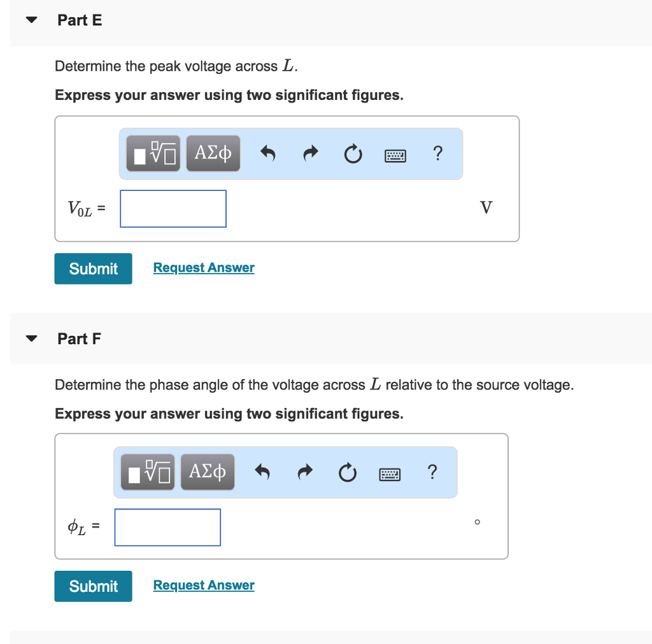The image size is (652, 644).
Task: Open help question mark in Part F
Action: 432,472
